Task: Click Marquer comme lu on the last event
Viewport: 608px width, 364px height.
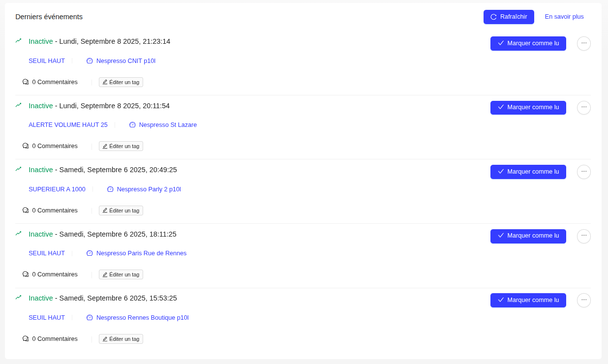Action: pos(528,300)
